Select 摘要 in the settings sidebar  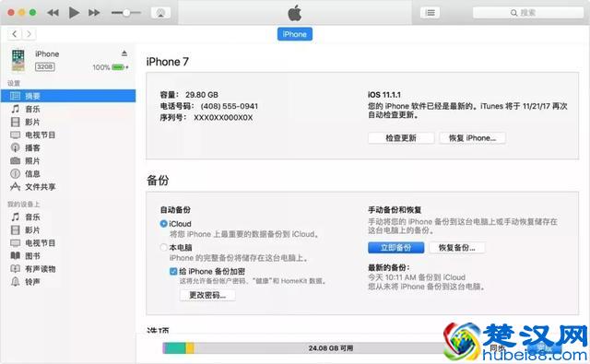(x=68, y=96)
